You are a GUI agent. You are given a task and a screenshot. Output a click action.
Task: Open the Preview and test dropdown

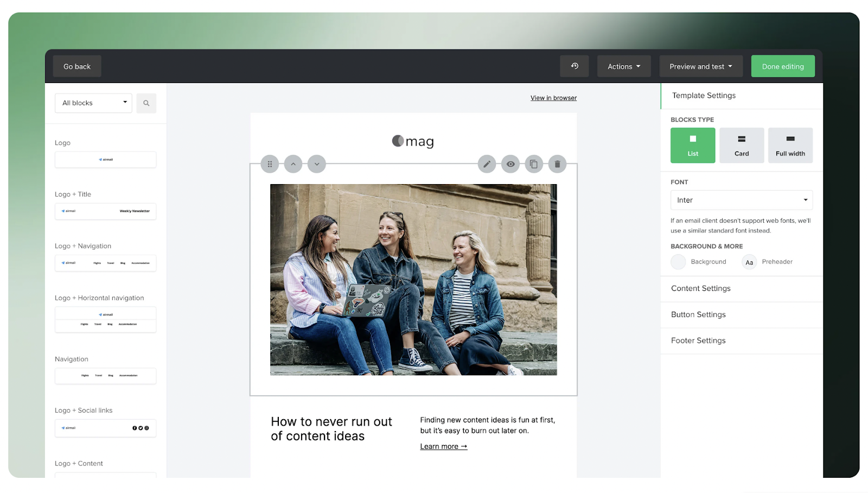tap(701, 66)
